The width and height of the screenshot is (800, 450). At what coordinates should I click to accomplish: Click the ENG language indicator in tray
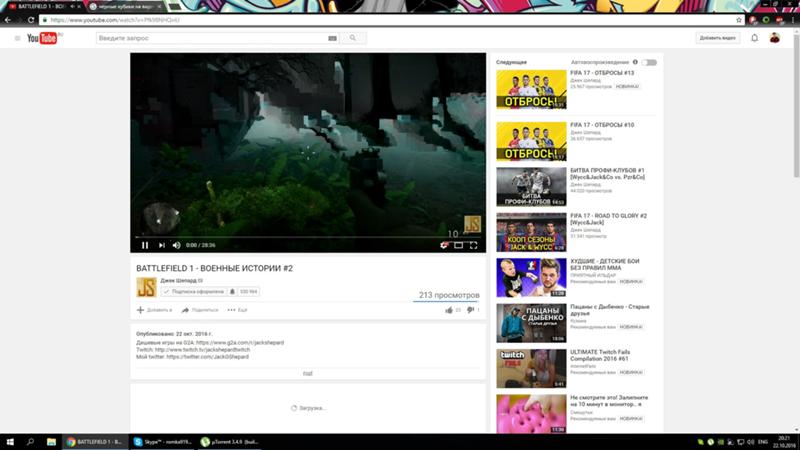click(763, 442)
